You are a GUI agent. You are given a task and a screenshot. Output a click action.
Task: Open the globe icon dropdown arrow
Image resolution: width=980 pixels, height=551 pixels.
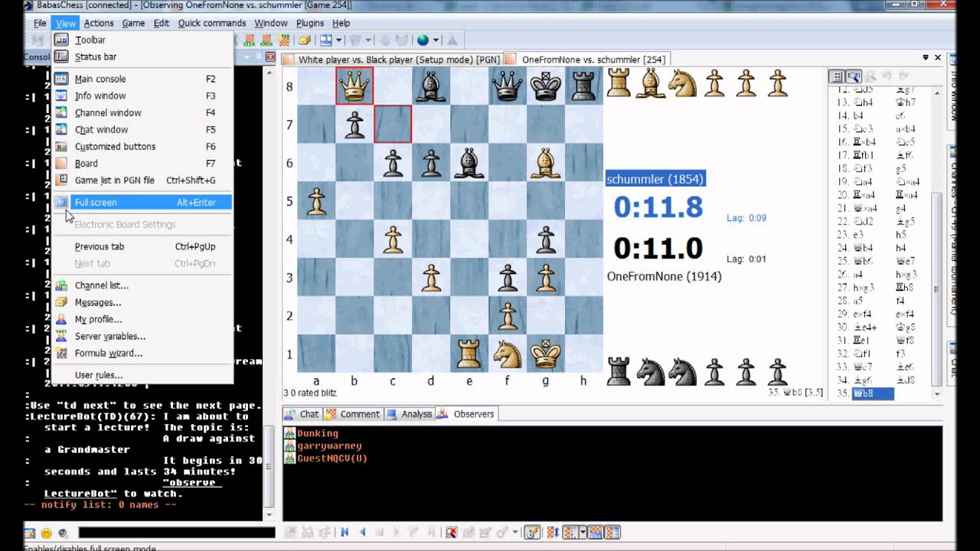[x=436, y=40]
